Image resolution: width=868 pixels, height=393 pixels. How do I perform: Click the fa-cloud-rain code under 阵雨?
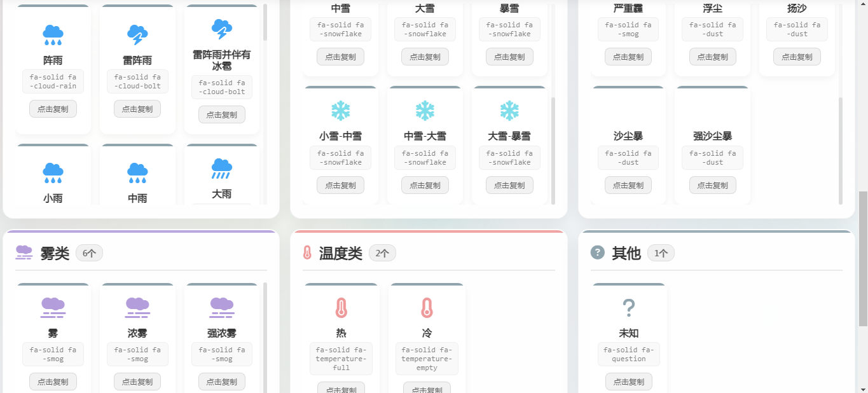pos(53,81)
